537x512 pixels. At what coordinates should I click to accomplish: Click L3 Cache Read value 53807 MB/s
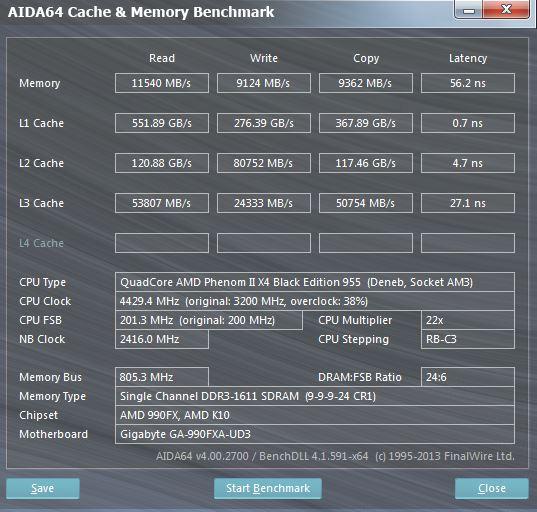coord(162,203)
